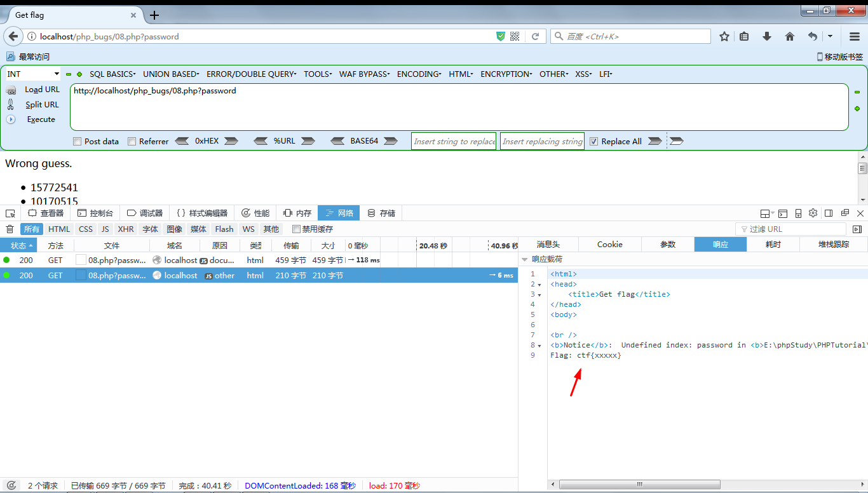Click the left arrow before %URL
Viewport: 868px width, 493px height.
pos(261,141)
